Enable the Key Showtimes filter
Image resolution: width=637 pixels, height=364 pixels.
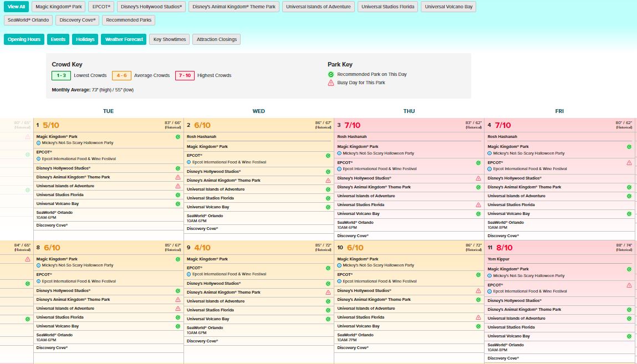pyautogui.click(x=170, y=39)
